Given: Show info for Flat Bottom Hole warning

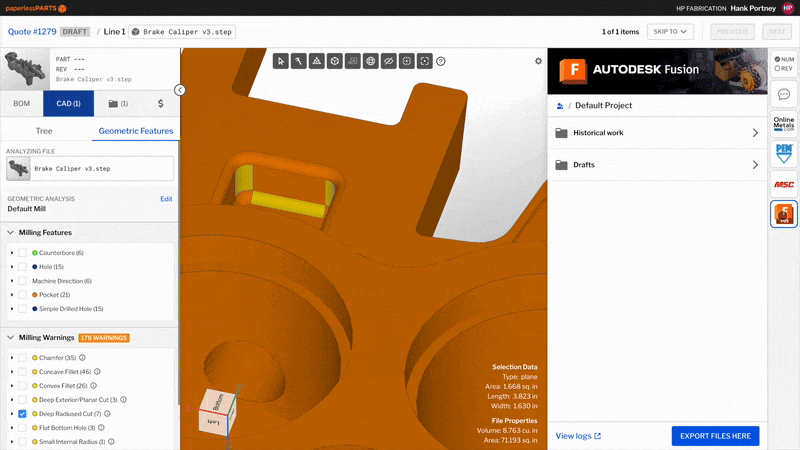Looking at the screenshot, I should (x=101, y=428).
